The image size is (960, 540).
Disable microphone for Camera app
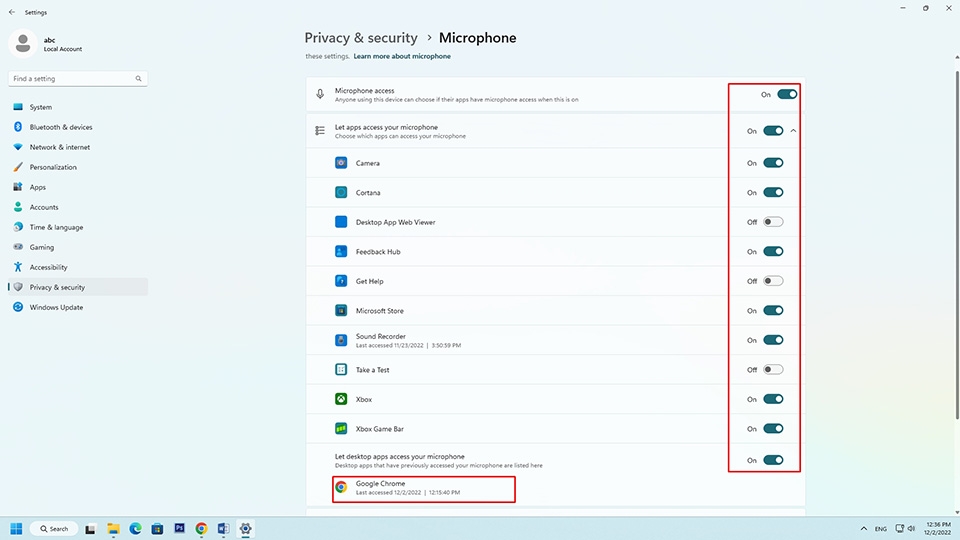pyautogui.click(x=773, y=163)
